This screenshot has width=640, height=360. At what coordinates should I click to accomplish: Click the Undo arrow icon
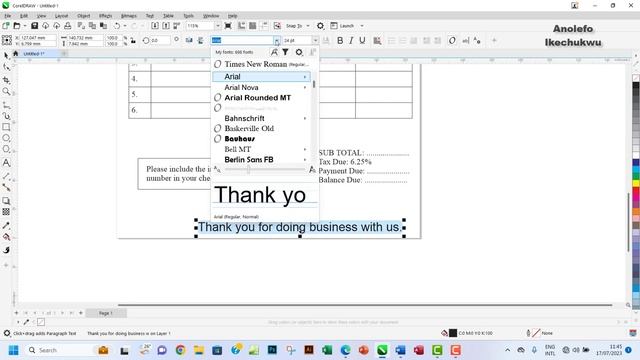[x=117, y=26]
